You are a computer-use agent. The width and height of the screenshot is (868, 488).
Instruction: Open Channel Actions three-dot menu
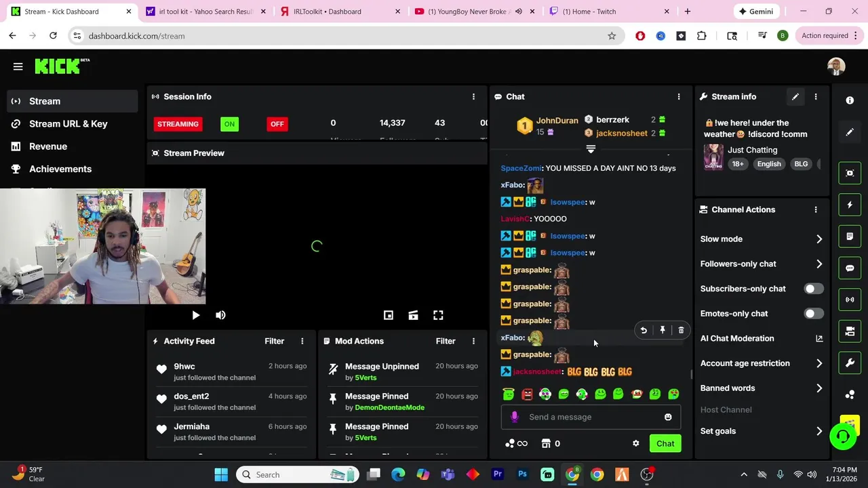[x=816, y=209]
